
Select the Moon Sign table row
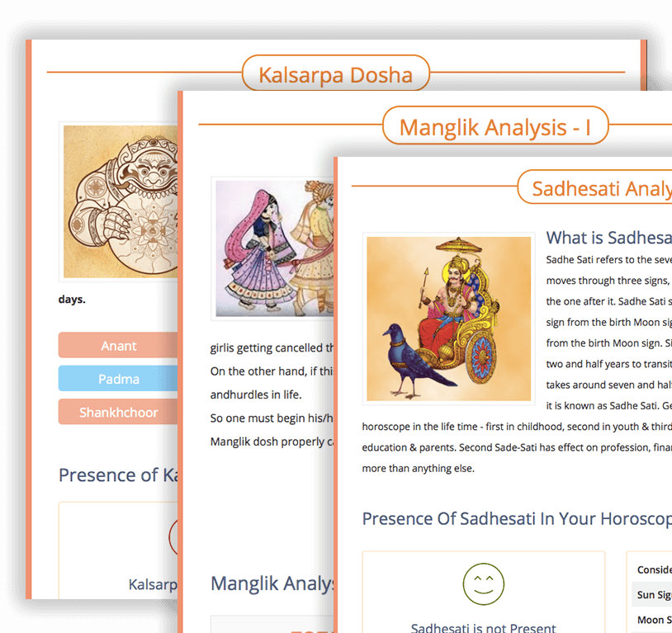coord(651,619)
